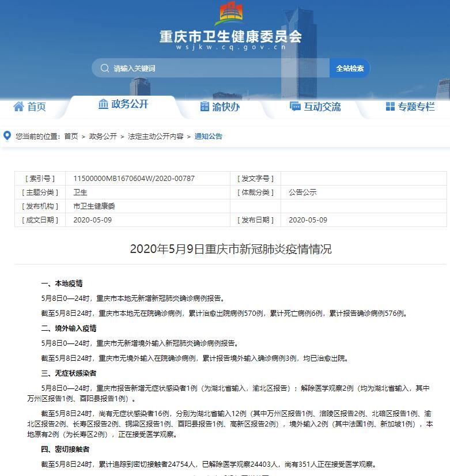Viewport: 450px width, 476px height.
Task: Click the building icon beside 政务公开
Action: coord(103,104)
